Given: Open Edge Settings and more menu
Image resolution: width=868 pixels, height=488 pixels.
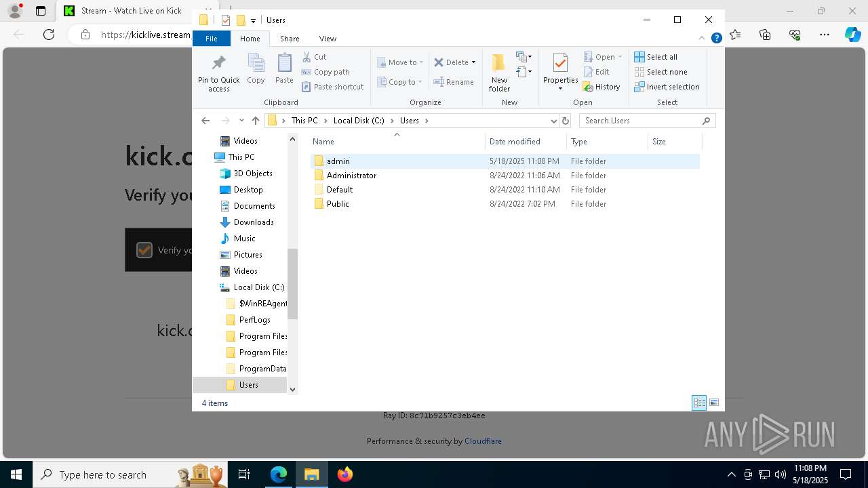Looking at the screenshot, I should 825,35.
